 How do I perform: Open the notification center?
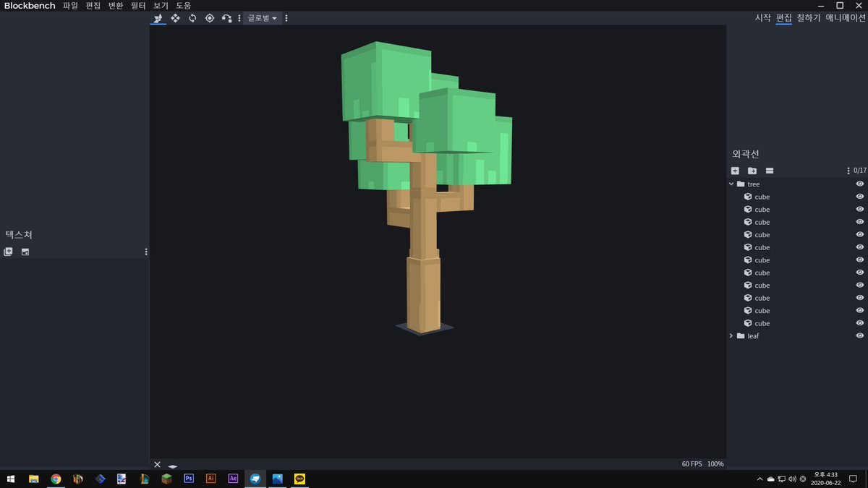coord(854,479)
